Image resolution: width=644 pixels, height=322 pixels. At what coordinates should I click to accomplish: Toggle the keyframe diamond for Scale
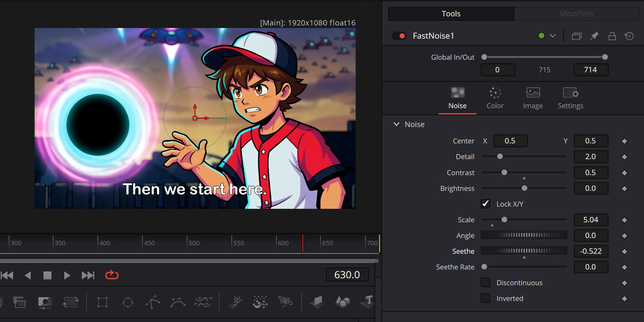pyautogui.click(x=624, y=220)
